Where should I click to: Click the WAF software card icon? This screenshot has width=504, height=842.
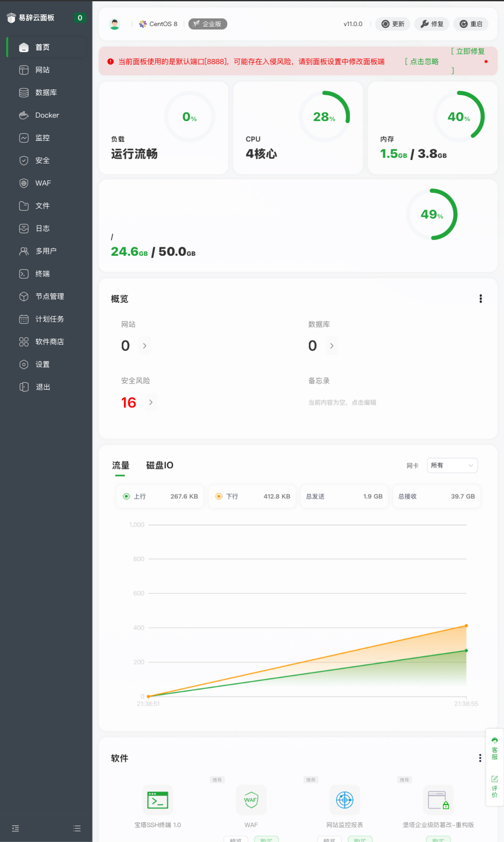click(x=251, y=800)
